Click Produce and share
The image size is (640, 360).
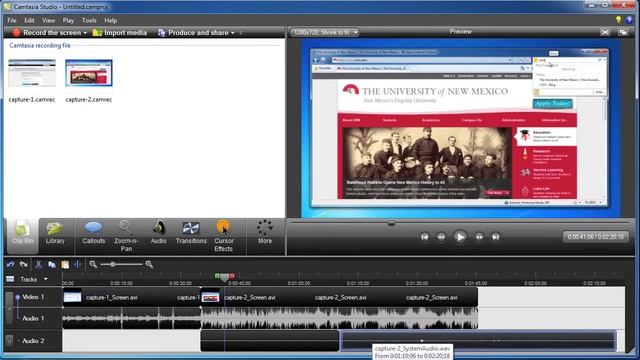pos(193,33)
